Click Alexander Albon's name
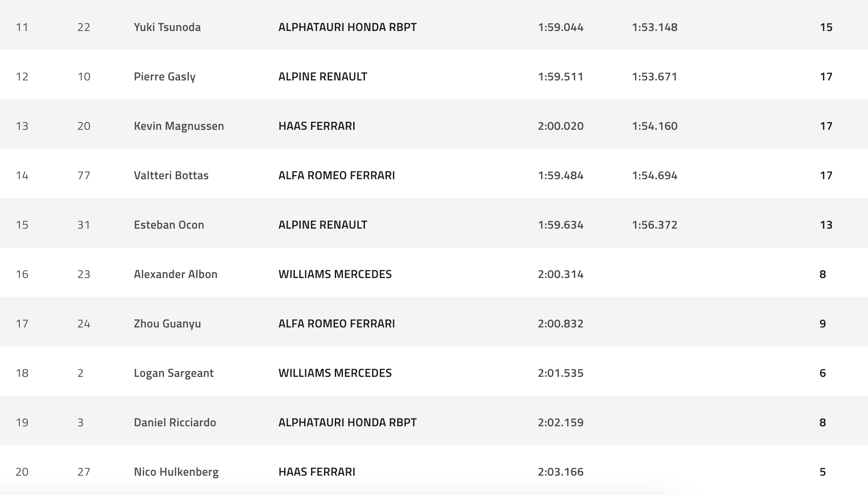868x495 pixels. pyautogui.click(x=175, y=274)
